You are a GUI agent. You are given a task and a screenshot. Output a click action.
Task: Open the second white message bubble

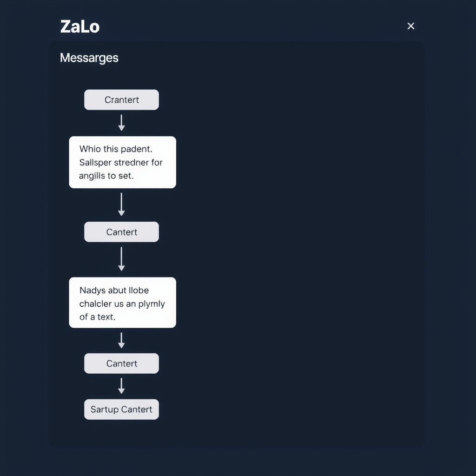[x=122, y=303]
